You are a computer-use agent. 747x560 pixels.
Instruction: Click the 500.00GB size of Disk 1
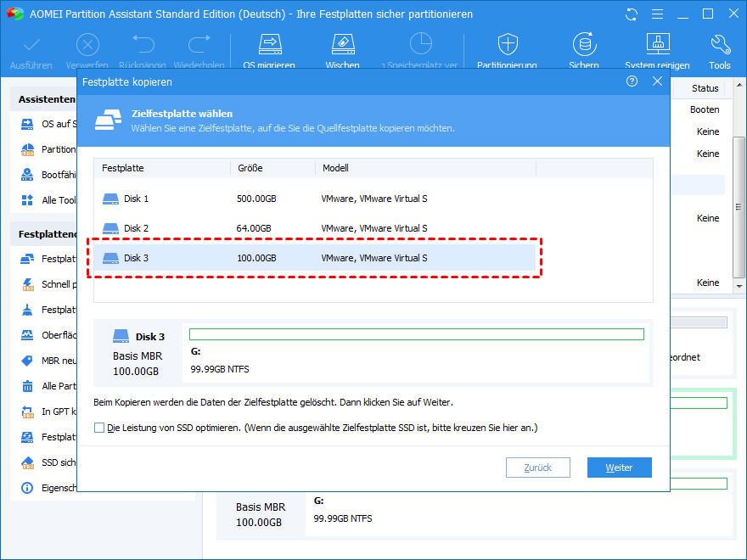(256, 199)
